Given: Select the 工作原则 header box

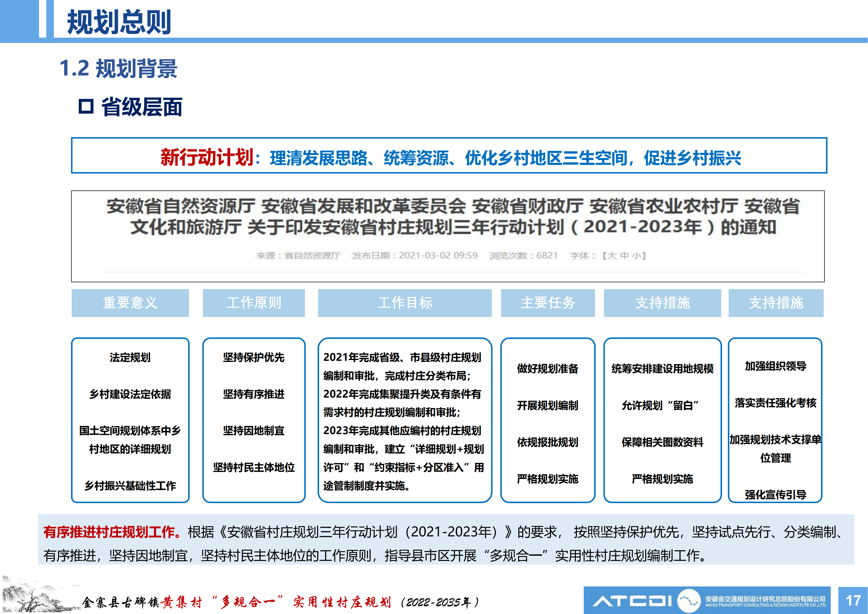Looking at the screenshot, I should click(254, 303).
